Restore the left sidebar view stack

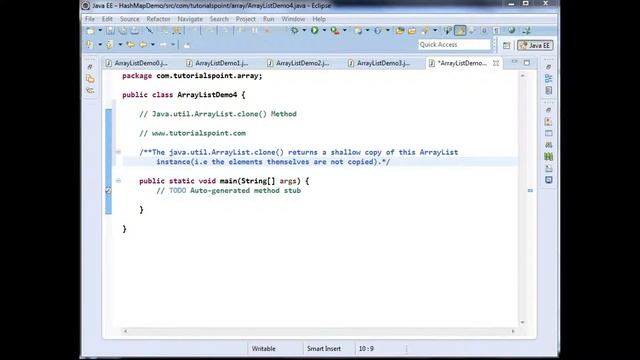pos(90,67)
